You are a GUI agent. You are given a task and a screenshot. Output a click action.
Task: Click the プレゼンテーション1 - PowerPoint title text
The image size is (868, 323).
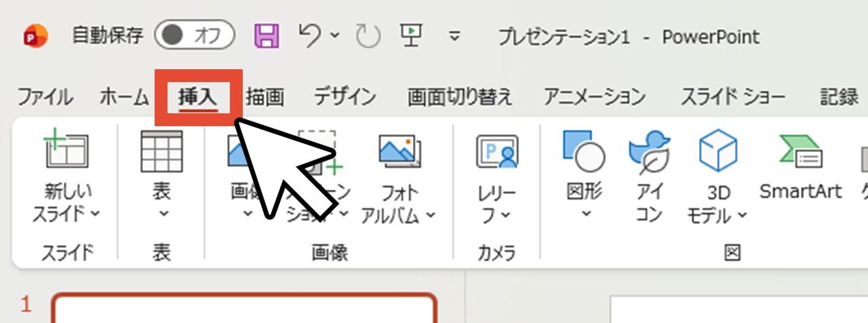629,37
